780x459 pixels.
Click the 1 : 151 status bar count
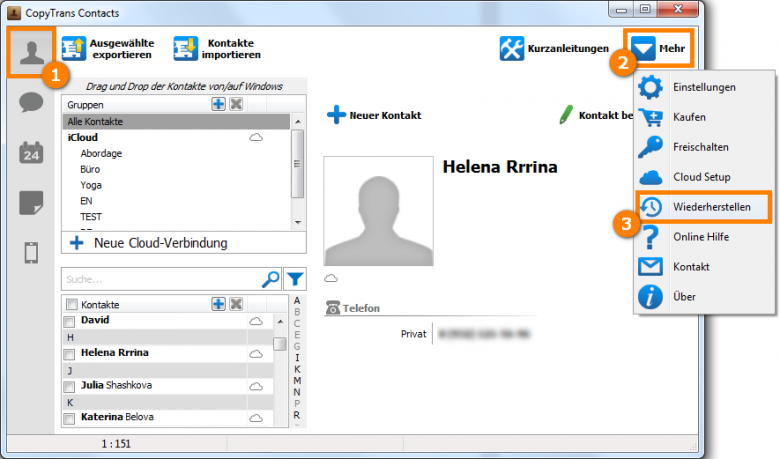[116, 444]
